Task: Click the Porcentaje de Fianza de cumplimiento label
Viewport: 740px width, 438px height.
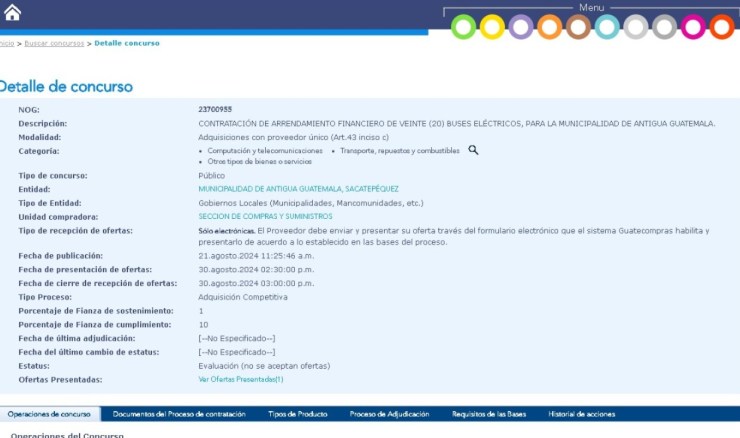Action: click(95, 325)
